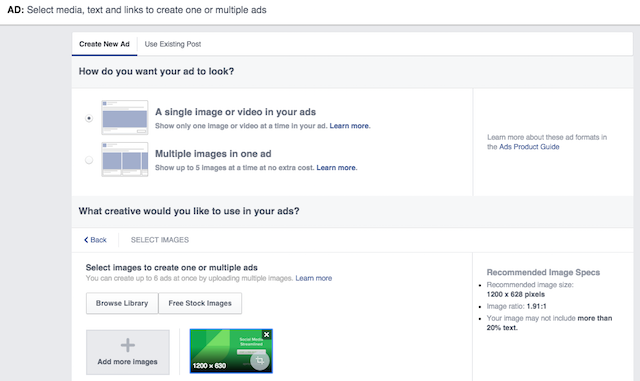Open Learn more about uploading multiple images
The image size is (640, 381).
pos(313,278)
